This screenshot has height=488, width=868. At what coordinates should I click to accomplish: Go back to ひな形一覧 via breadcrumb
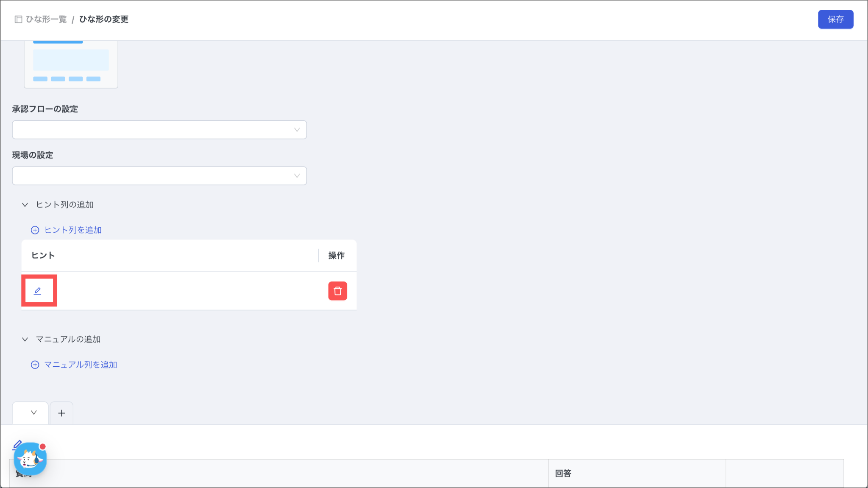(46, 20)
